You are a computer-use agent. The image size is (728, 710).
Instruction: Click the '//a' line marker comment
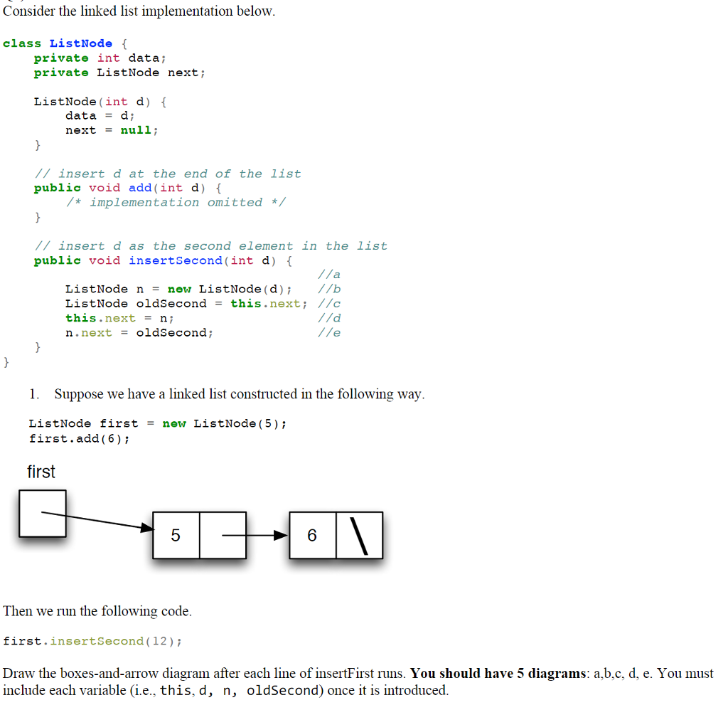click(329, 275)
